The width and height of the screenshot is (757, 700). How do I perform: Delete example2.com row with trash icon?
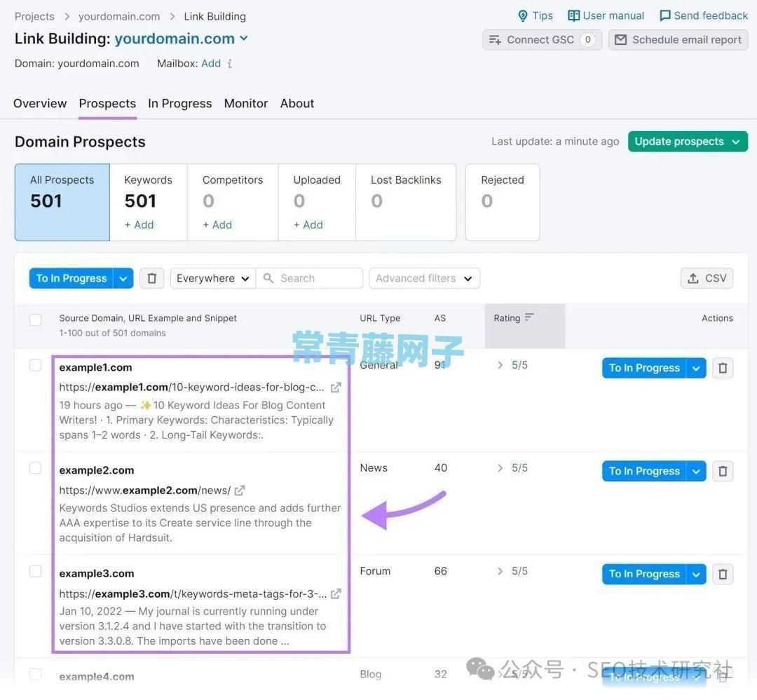click(723, 471)
